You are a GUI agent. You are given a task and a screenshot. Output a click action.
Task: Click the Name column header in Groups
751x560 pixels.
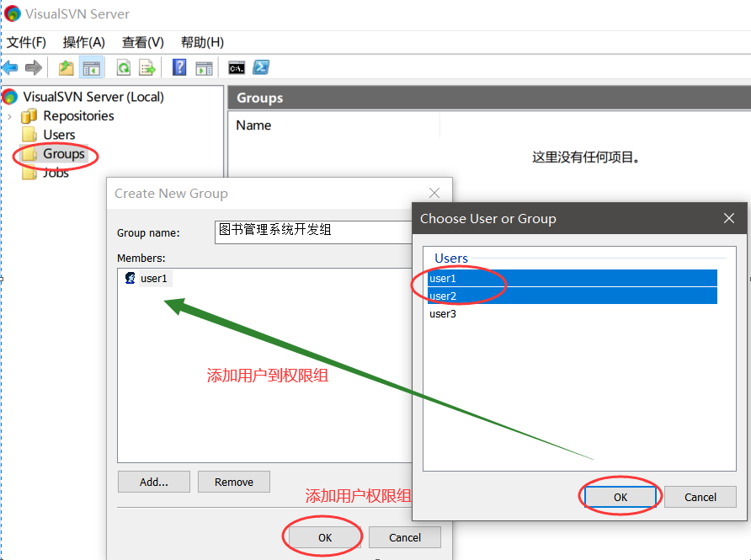pos(253,125)
